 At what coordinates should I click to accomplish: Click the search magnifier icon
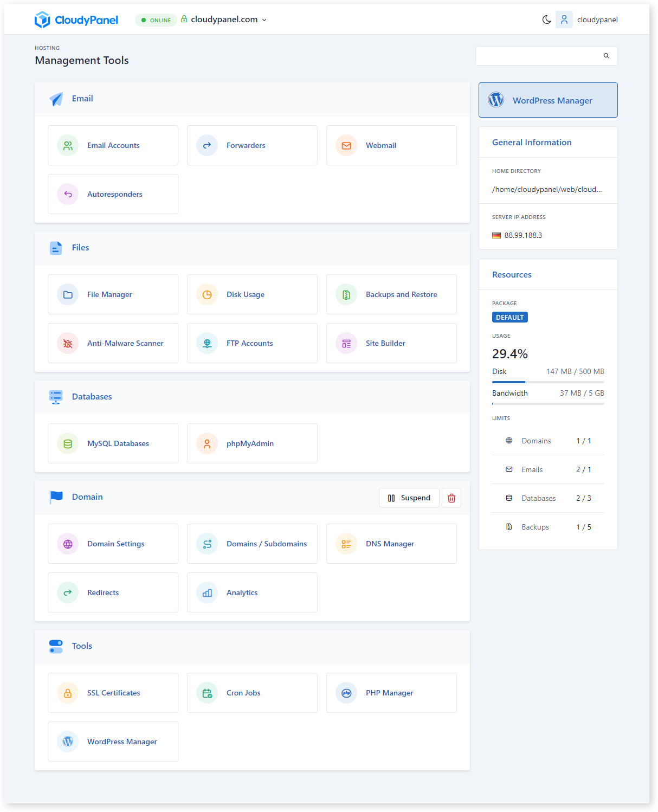(606, 56)
